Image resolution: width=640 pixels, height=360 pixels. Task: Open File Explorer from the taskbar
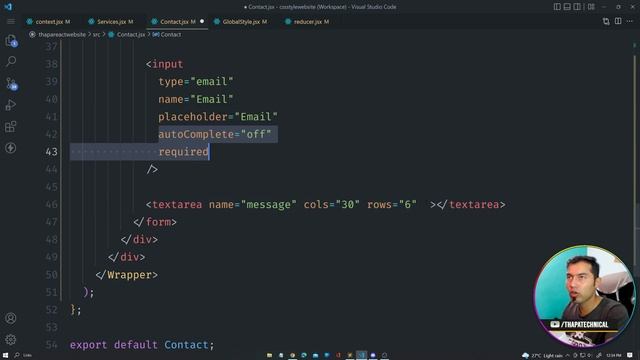(269, 355)
